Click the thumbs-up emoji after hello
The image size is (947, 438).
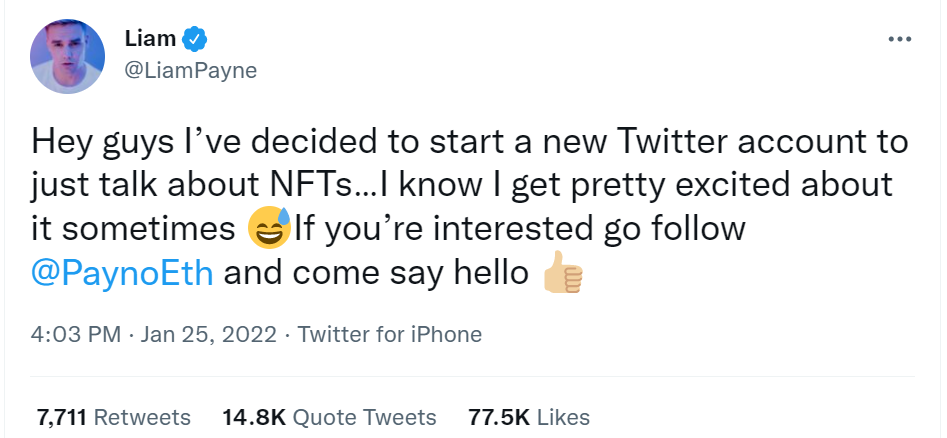[x=562, y=273]
